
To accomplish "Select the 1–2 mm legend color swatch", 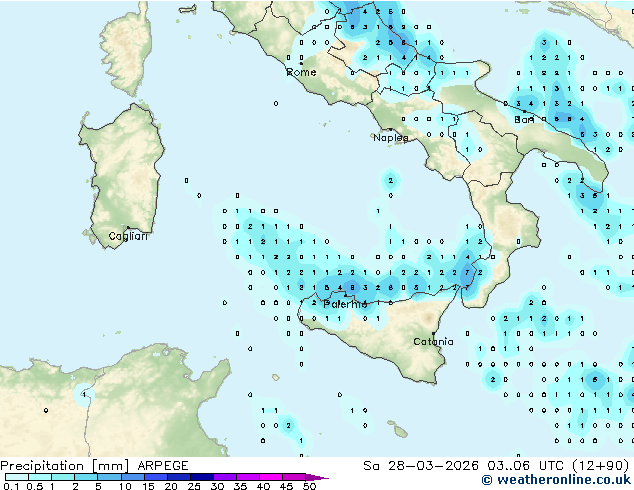I will click(63, 477).
